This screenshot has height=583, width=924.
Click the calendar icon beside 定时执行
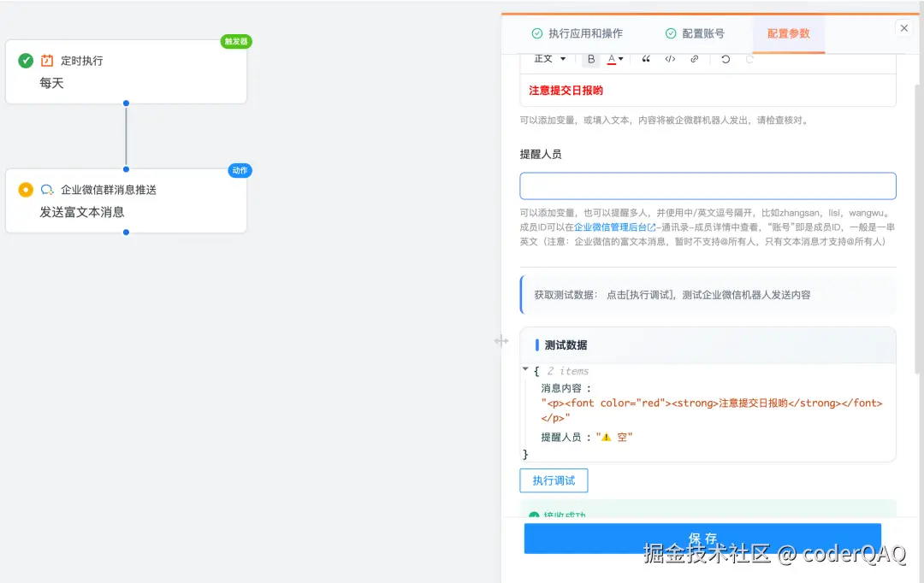tap(47, 61)
